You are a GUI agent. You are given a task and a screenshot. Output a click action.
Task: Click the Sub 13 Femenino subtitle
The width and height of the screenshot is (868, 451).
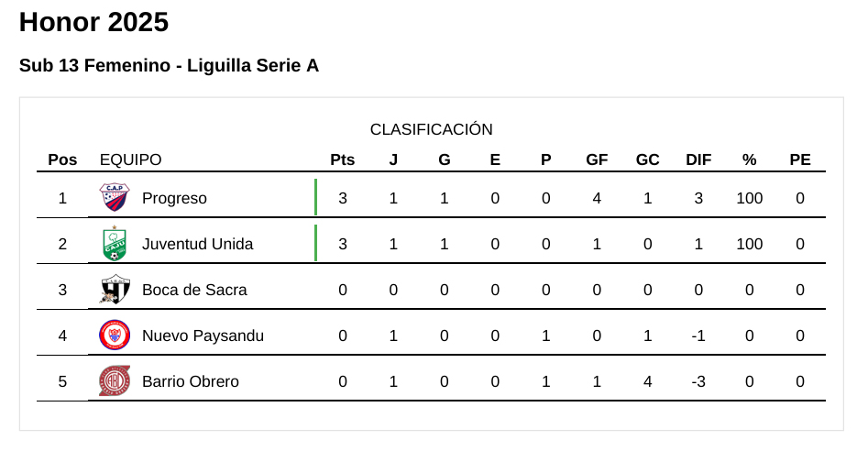pos(169,66)
